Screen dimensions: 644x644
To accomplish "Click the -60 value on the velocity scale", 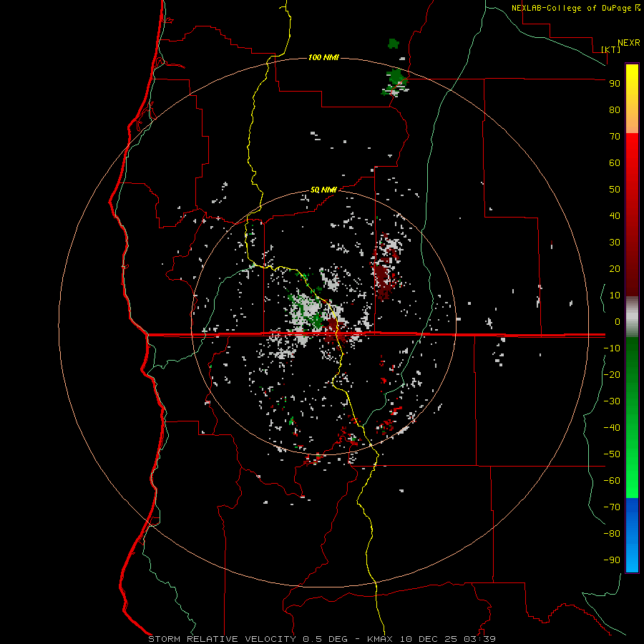I will tap(612, 481).
